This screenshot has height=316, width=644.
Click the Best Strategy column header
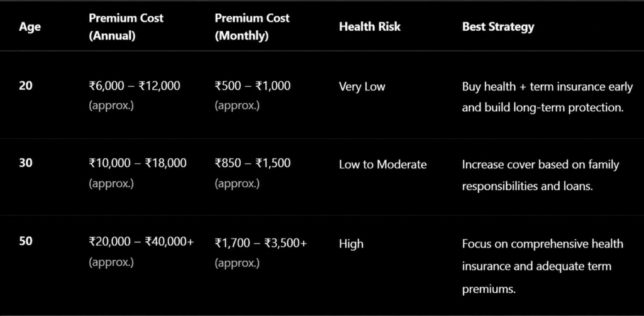498,27
